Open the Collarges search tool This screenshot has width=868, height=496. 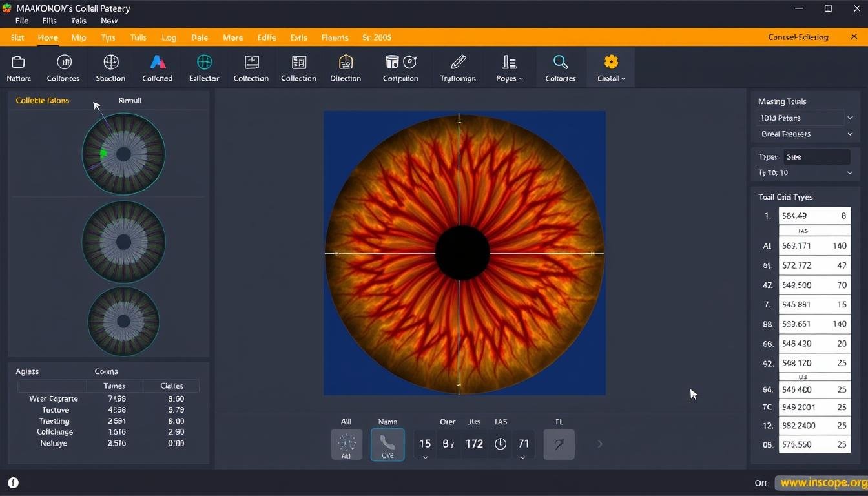(x=559, y=67)
